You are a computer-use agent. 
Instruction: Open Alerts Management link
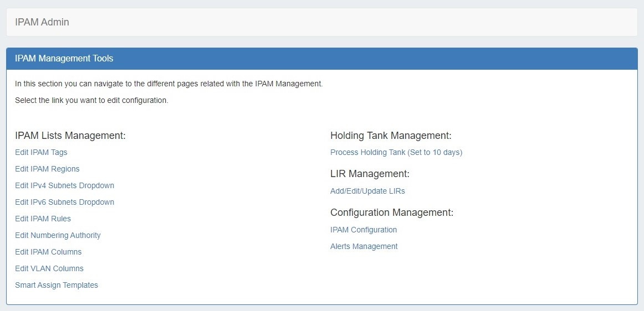click(x=364, y=246)
